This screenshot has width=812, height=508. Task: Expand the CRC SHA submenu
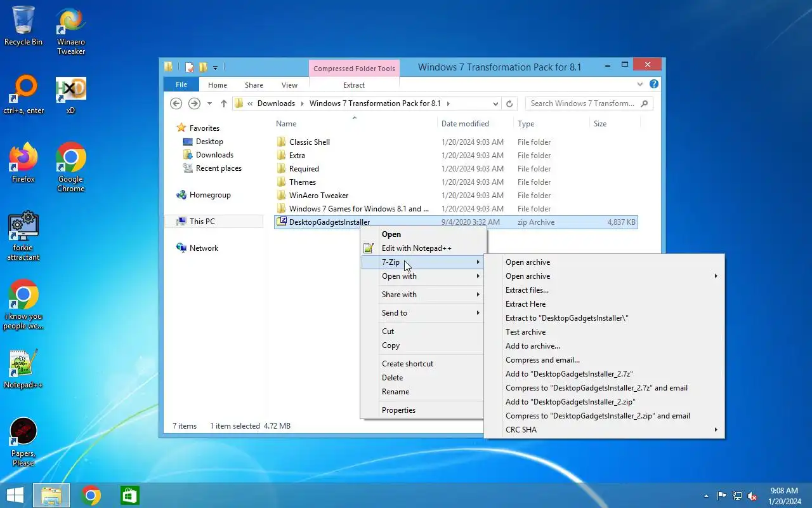pyautogui.click(x=605, y=430)
